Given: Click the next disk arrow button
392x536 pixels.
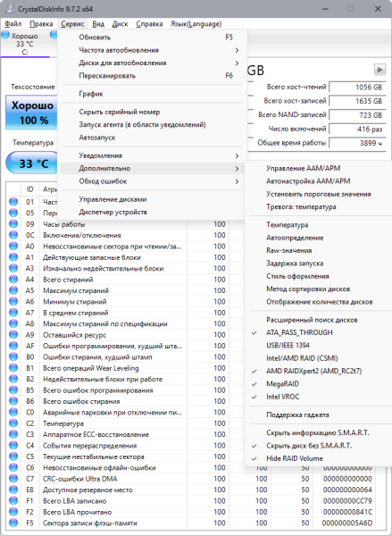Looking at the screenshot, I should point(379,70).
